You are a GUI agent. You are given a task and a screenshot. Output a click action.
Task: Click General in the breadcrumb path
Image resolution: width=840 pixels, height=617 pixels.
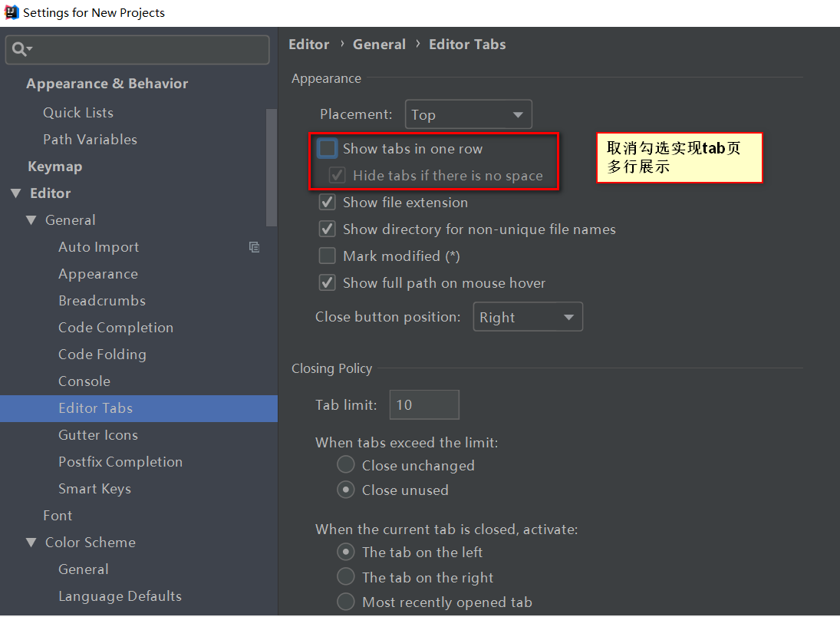click(379, 45)
